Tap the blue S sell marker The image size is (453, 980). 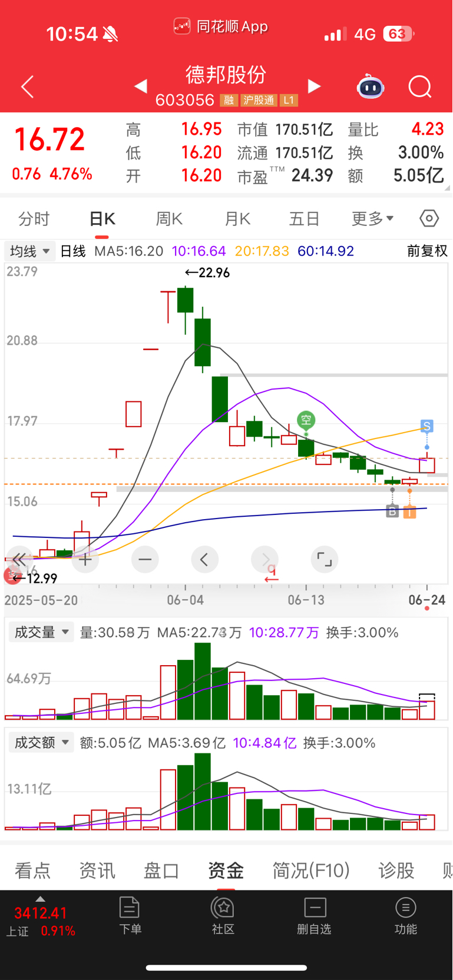coord(426,426)
